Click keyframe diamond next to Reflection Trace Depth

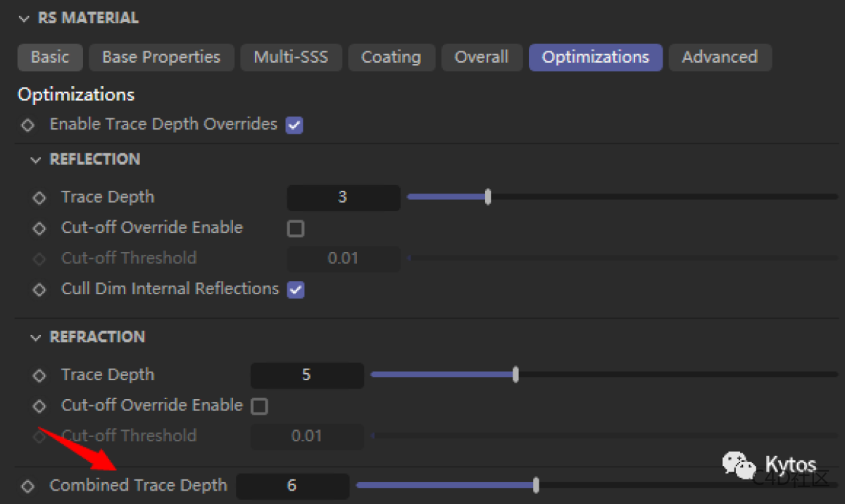[x=39, y=198]
